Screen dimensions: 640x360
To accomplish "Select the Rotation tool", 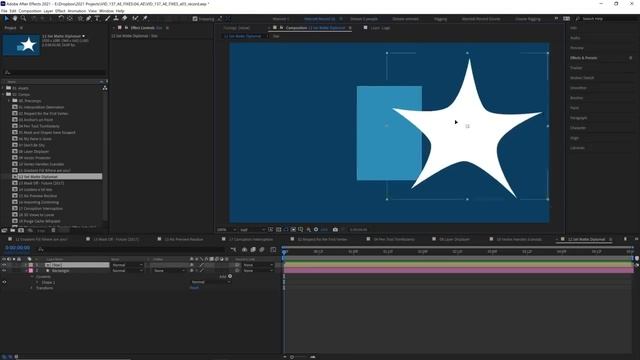I will [61, 19].
